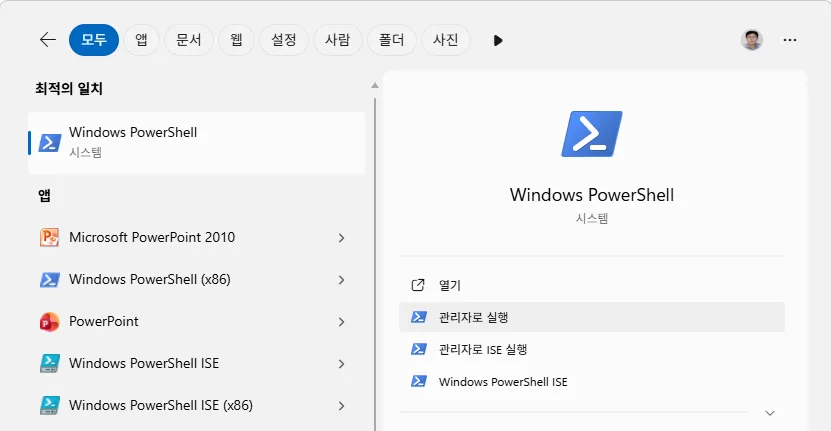
Task: Switch to the 사람 filter tab
Action: [338, 40]
